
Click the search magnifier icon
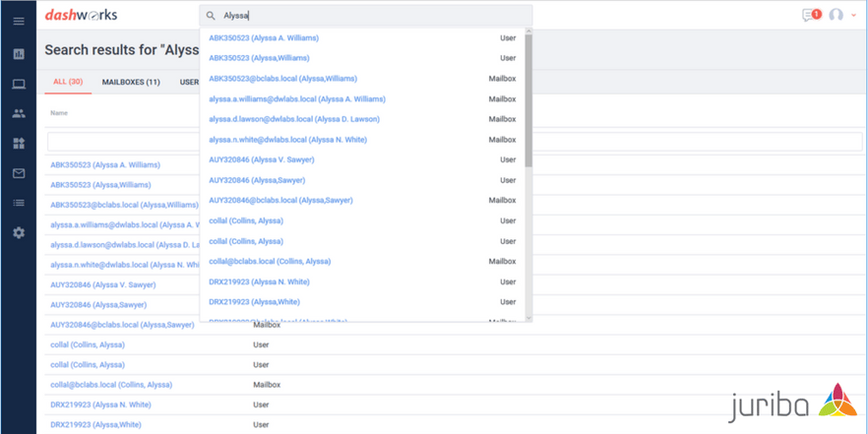211,16
